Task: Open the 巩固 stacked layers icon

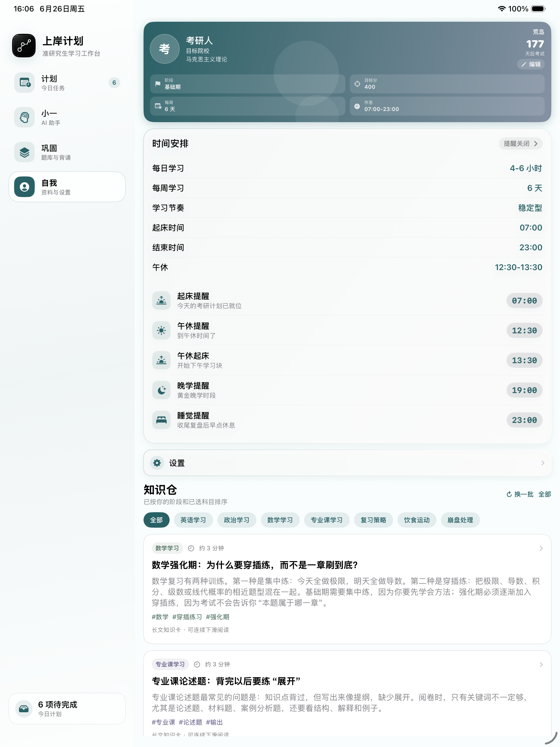Action: pos(24,152)
